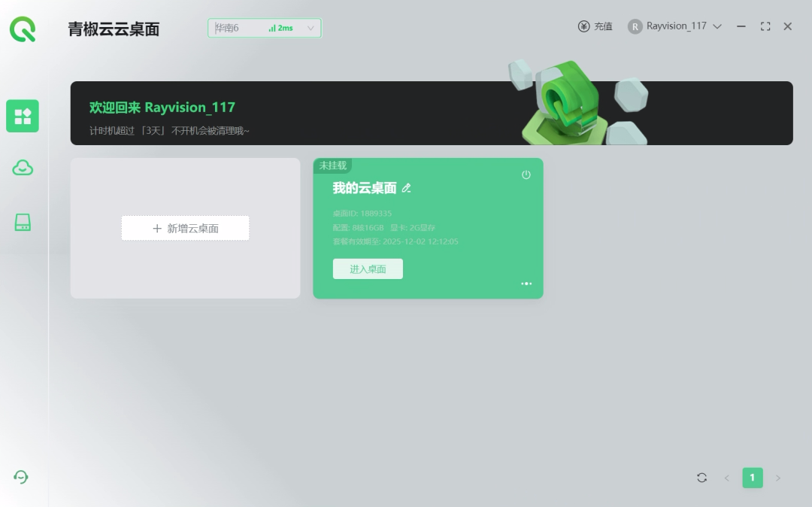812x507 pixels.
Task: Click the Rayvision_117 avatar
Action: point(635,26)
